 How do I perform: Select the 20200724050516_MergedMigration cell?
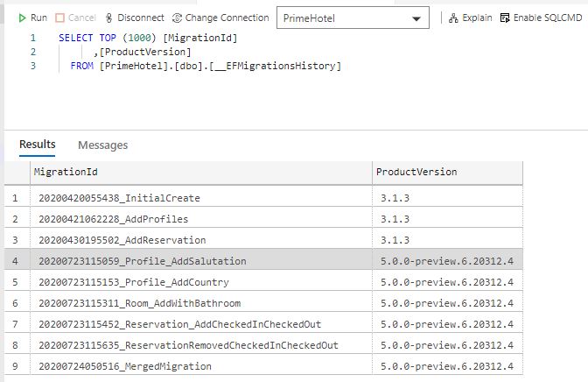[x=201, y=366]
